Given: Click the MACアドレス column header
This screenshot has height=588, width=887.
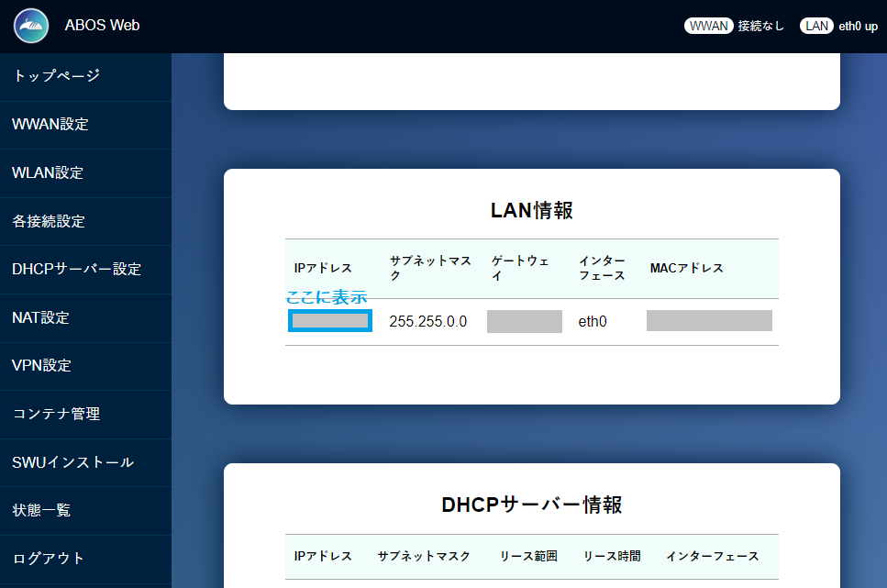Looking at the screenshot, I should pyautogui.click(x=687, y=268).
